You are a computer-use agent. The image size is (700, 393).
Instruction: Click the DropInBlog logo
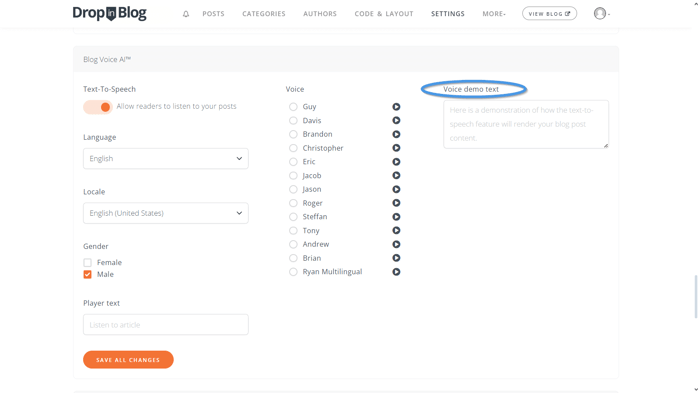109,13
